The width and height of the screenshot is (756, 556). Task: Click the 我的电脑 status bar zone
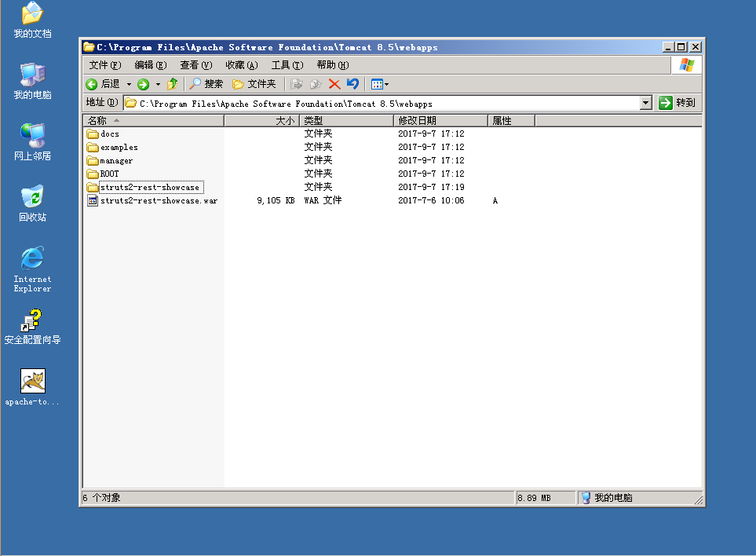click(x=608, y=498)
